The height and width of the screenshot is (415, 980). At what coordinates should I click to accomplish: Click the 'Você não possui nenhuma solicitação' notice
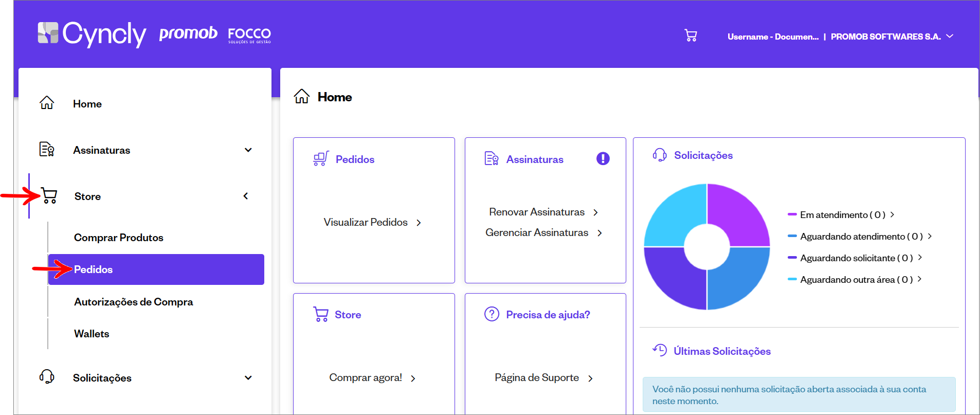(x=799, y=395)
